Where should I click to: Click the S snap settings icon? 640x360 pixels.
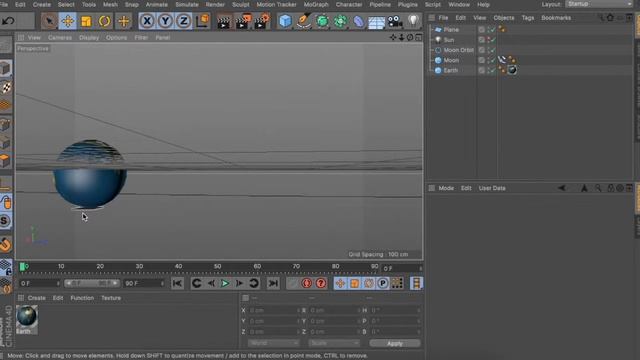click(x=5, y=221)
